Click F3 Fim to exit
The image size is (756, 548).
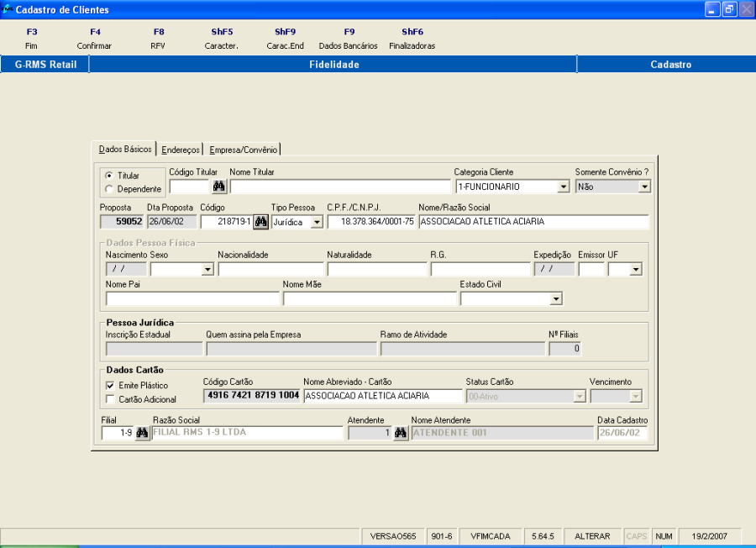point(31,39)
